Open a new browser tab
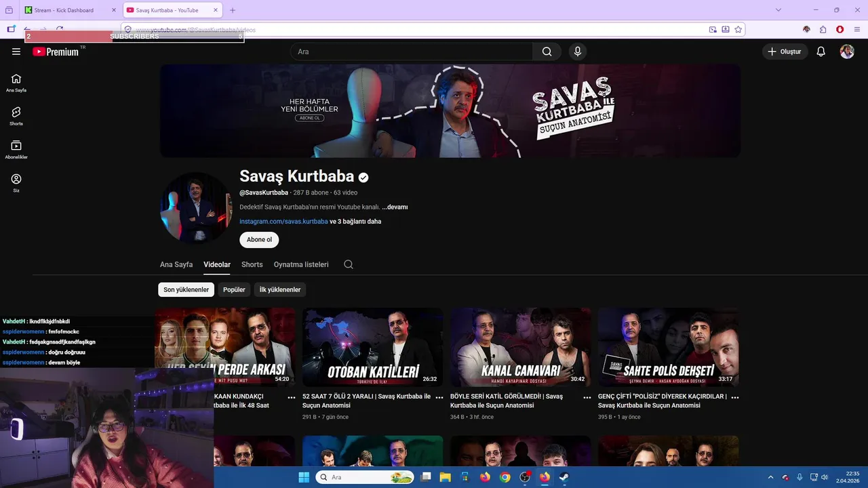The image size is (868, 488). 233,10
